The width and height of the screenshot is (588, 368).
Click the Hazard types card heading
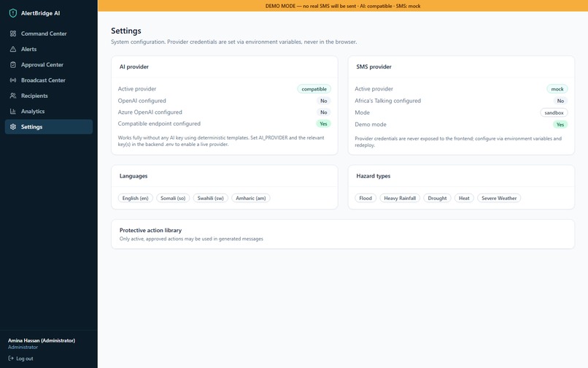373,176
